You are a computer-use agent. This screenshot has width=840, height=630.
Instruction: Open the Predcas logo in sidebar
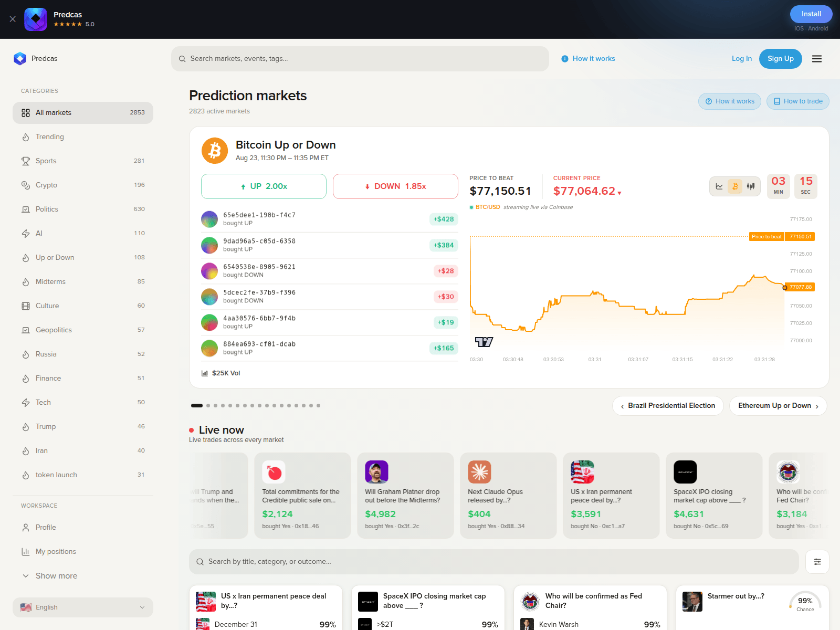point(36,59)
